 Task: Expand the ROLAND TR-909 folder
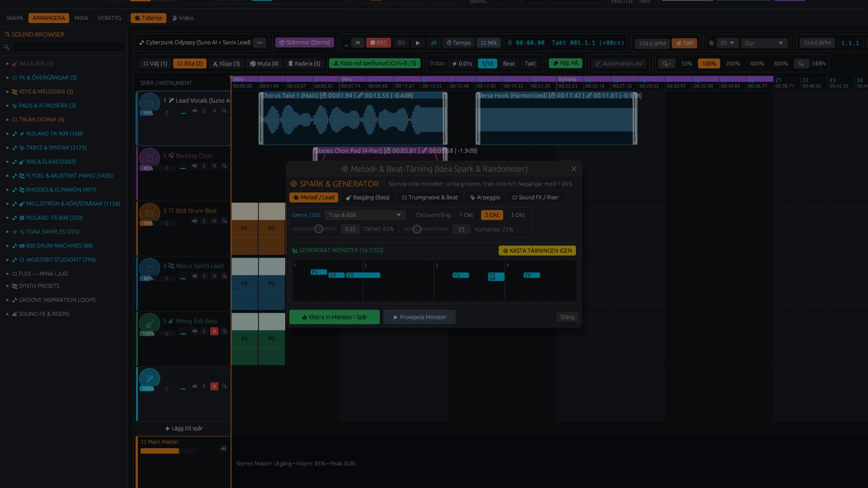(x=8, y=134)
